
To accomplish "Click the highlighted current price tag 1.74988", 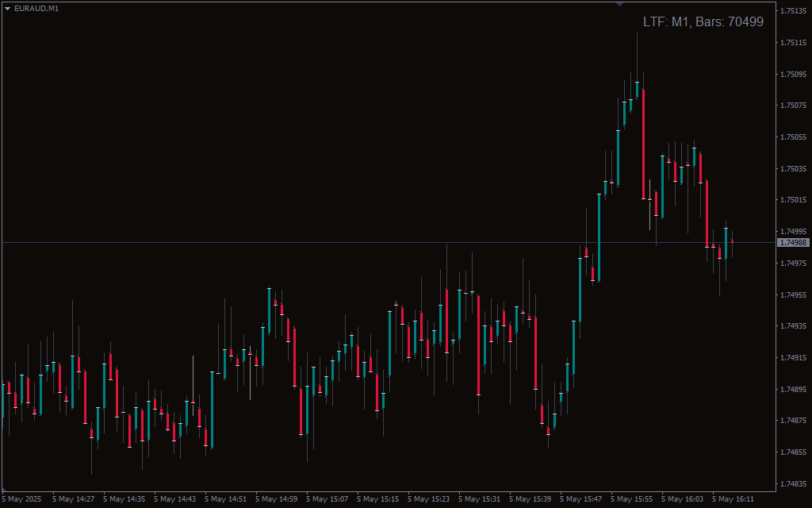I will (x=793, y=242).
